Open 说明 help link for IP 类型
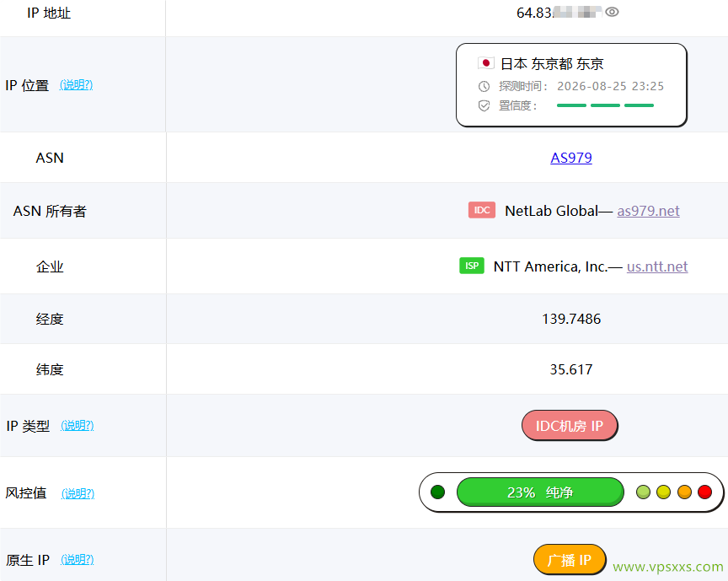 [77, 425]
